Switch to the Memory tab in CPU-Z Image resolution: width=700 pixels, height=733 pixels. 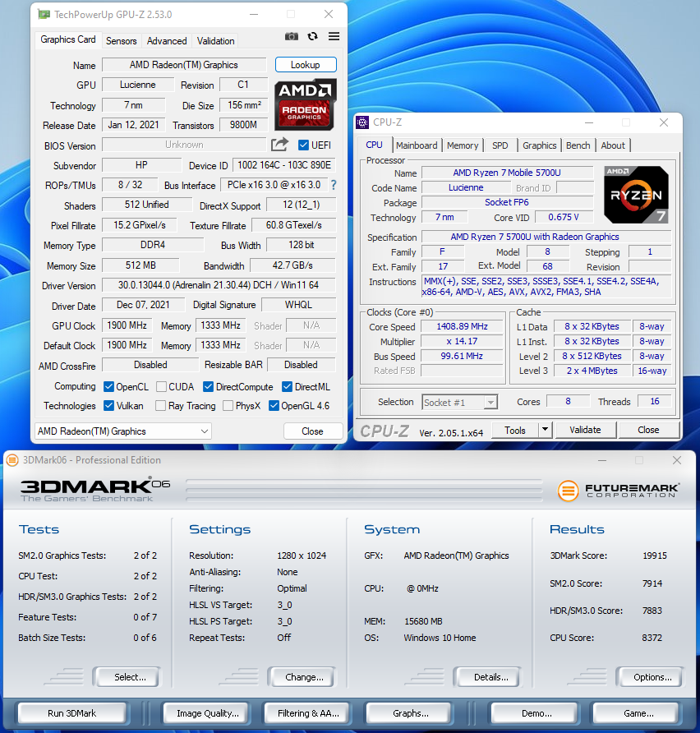[463, 145]
